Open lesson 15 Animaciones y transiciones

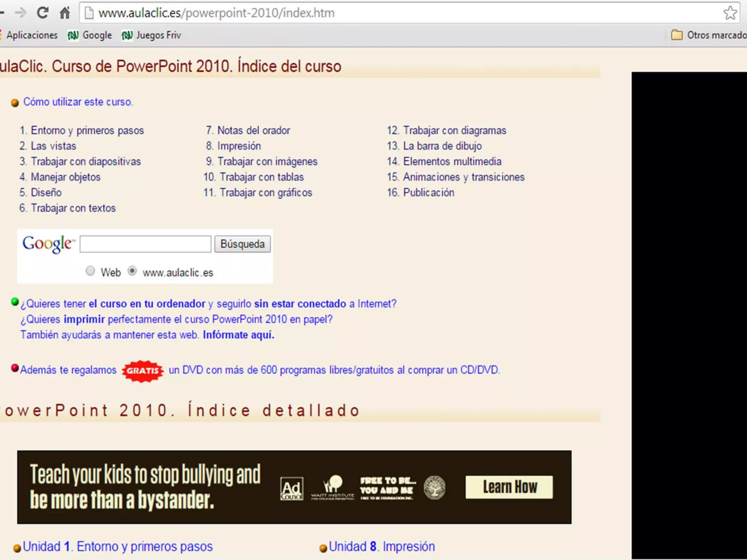pyautogui.click(x=463, y=177)
